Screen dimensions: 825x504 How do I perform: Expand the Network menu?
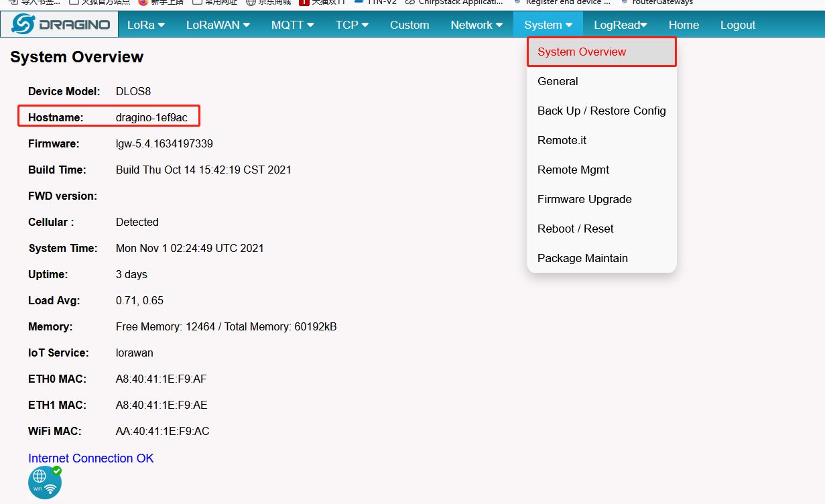[x=477, y=25]
